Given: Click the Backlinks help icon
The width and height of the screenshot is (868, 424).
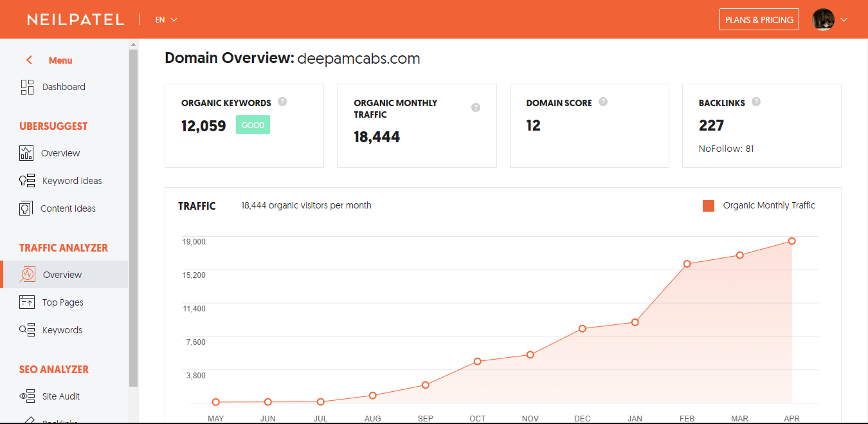Looking at the screenshot, I should [756, 102].
